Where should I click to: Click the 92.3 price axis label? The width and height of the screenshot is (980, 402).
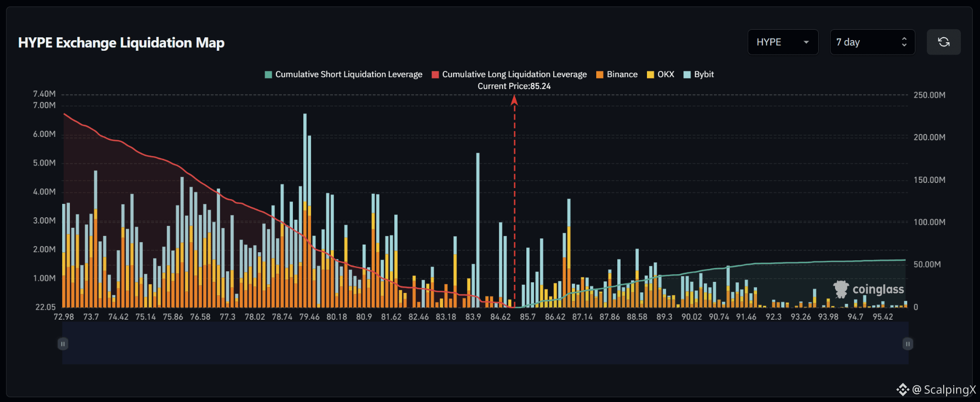pyautogui.click(x=773, y=317)
